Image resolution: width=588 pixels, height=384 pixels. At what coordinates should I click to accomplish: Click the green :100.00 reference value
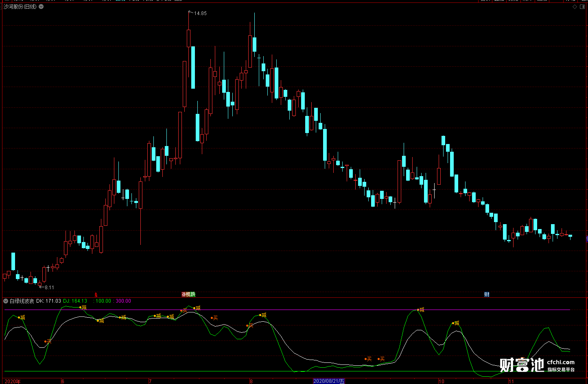click(102, 301)
